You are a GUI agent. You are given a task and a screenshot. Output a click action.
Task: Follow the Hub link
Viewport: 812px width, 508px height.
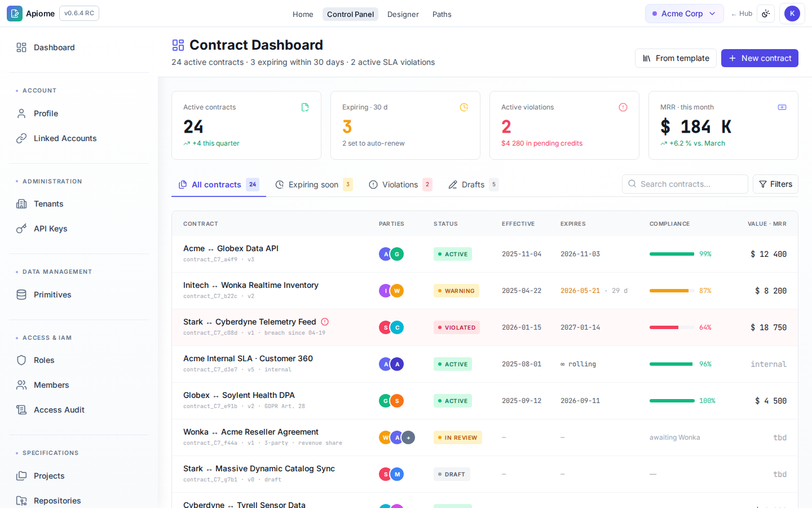point(742,14)
